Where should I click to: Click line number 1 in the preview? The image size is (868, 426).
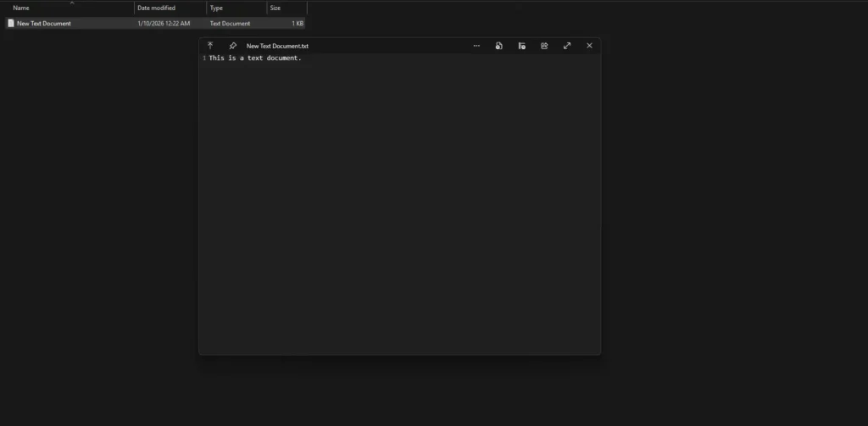pyautogui.click(x=204, y=58)
